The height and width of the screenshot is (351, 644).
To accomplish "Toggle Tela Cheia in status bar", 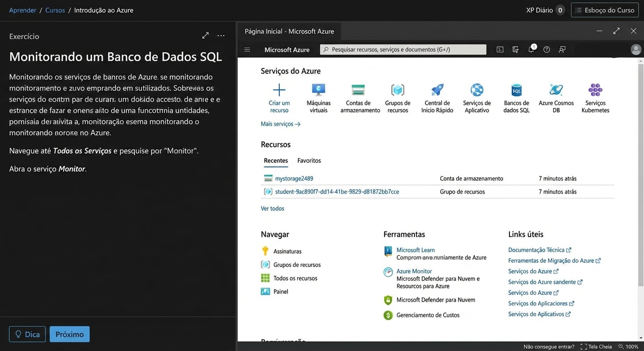I will [x=596, y=346].
